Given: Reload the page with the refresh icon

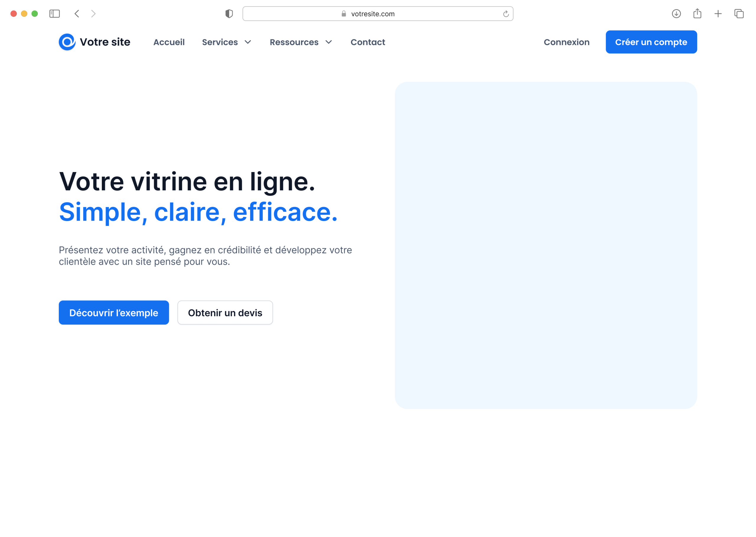Looking at the screenshot, I should 506,14.
